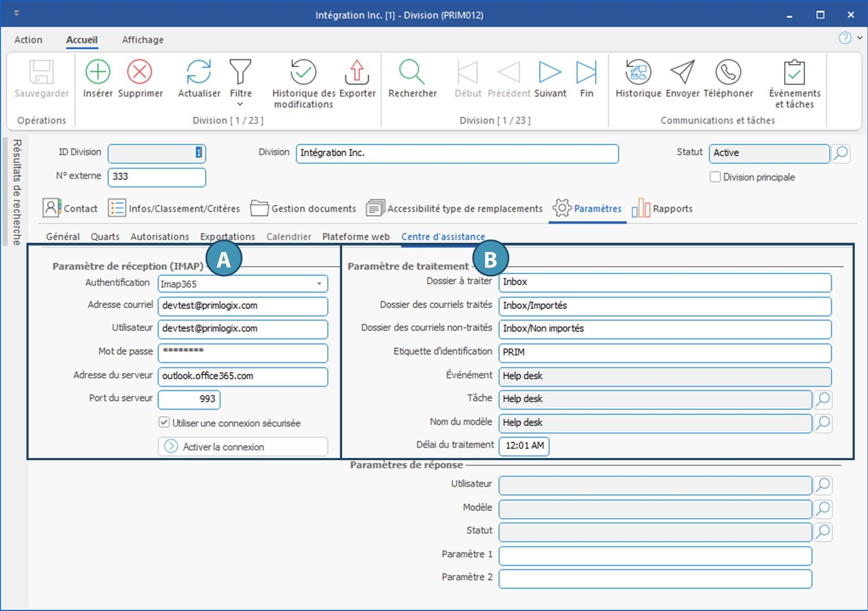Click the Supprimer red X icon
Viewport: 868px width, 611px height.
(x=140, y=72)
